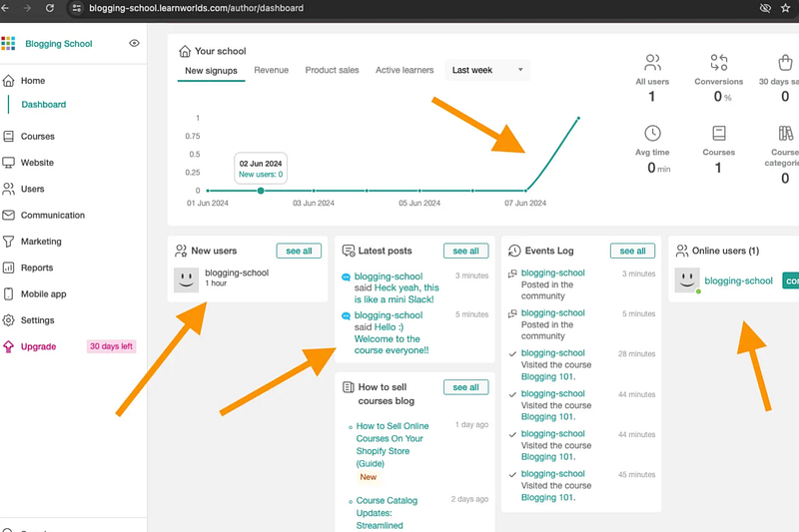This screenshot has width=799, height=532.
Task: Click the Course categories books icon
Action: 785,134
